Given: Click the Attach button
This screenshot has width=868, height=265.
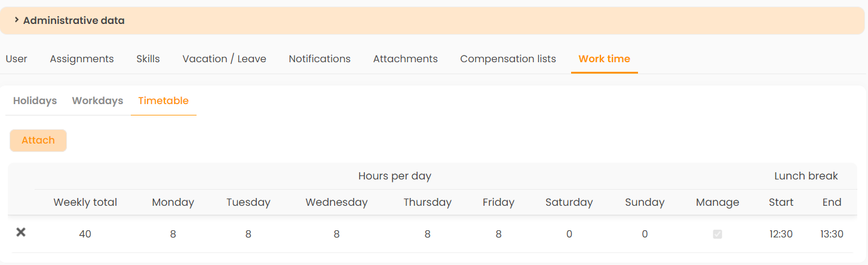Looking at the screenshot, I should point(38,141).
